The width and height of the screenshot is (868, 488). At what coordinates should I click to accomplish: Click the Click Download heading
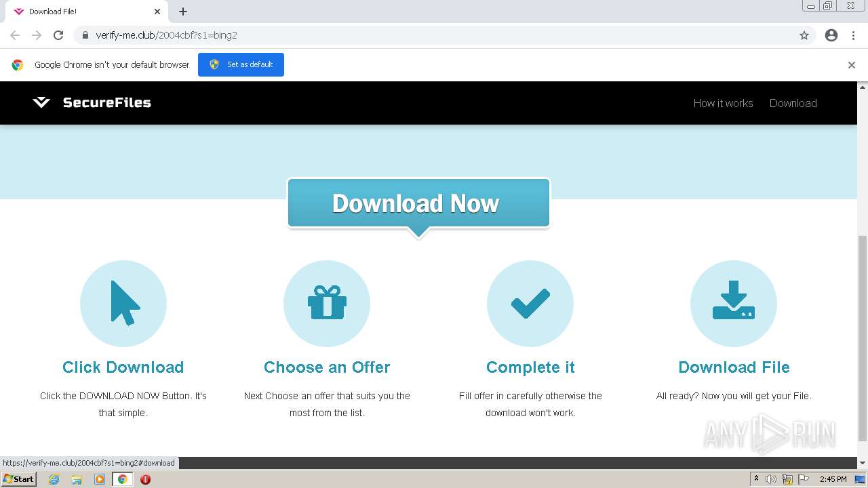123,367
